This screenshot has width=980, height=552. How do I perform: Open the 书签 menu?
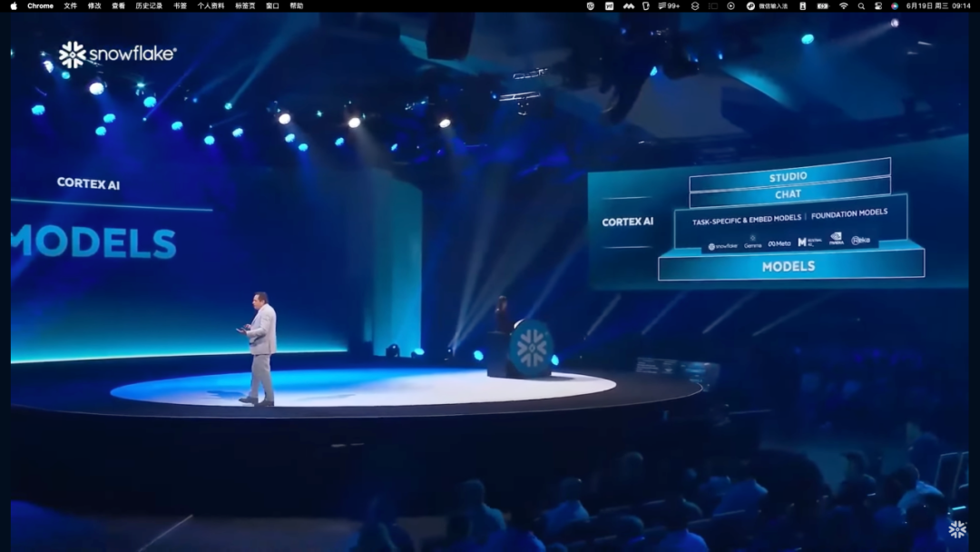coord(180,5)
